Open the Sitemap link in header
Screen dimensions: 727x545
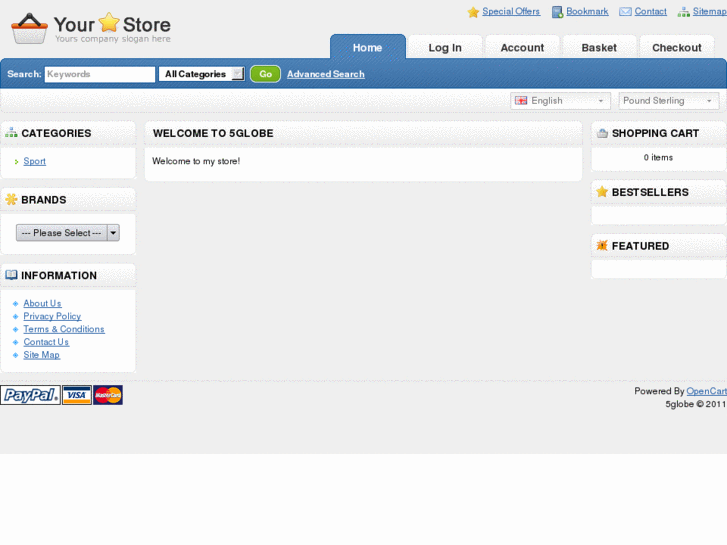[709, 12]
